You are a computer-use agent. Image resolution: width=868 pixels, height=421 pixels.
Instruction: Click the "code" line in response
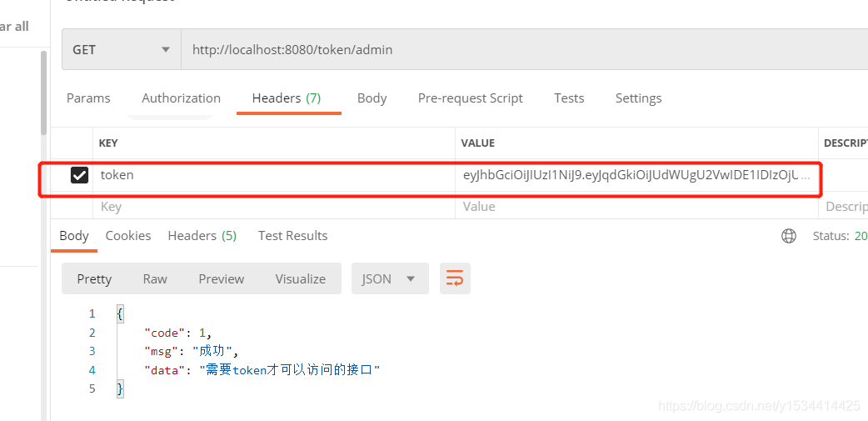click(x=178, y=333)
